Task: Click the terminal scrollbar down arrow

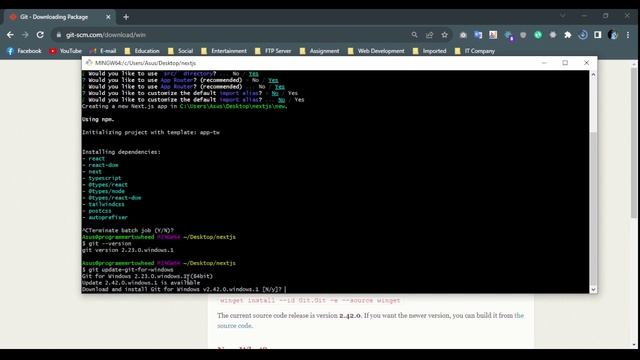Action: (593, 289)
